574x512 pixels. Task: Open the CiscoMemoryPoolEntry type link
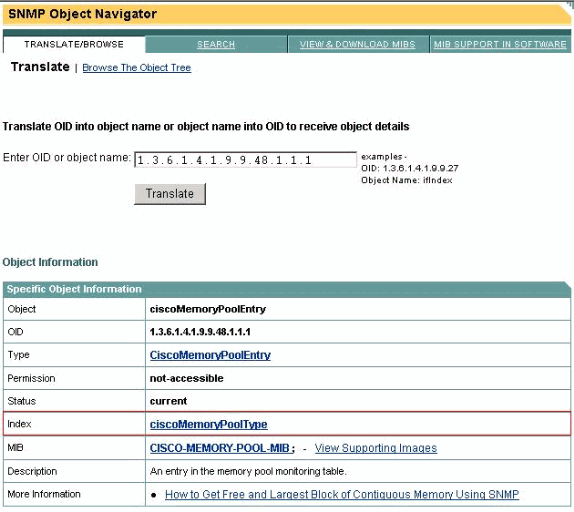tap(210, 355)
